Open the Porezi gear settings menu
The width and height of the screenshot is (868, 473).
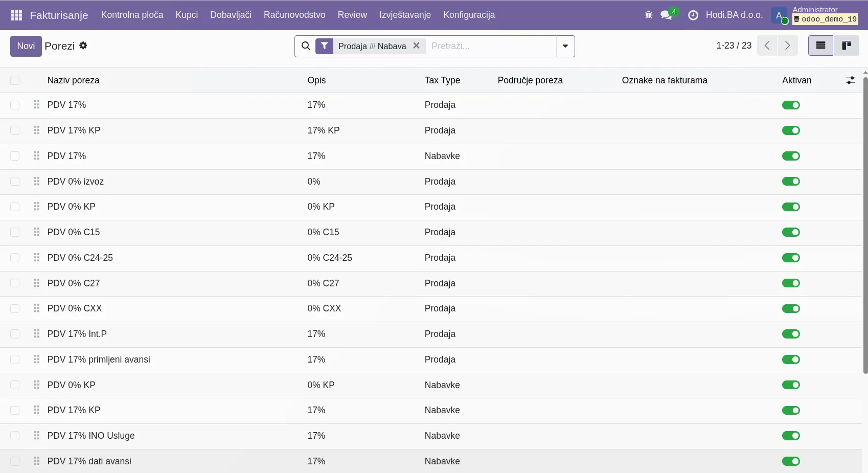click(83, 46)
